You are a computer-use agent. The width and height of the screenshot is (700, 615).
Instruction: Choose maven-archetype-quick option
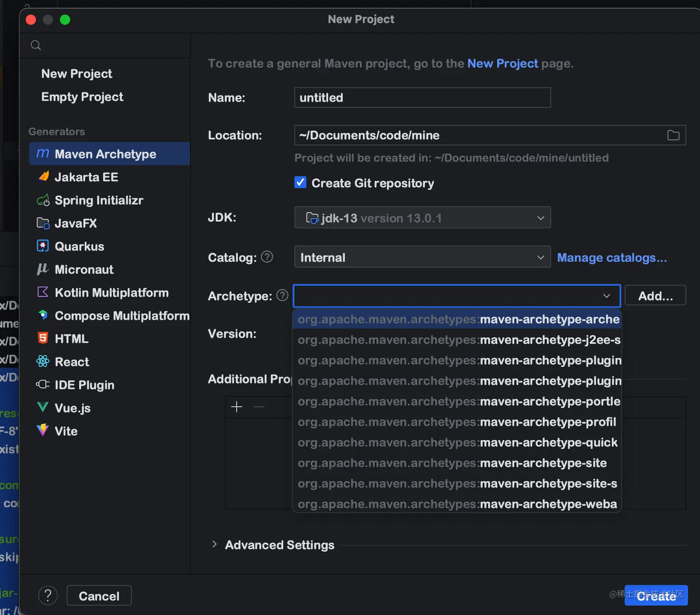tap(457, 442)
